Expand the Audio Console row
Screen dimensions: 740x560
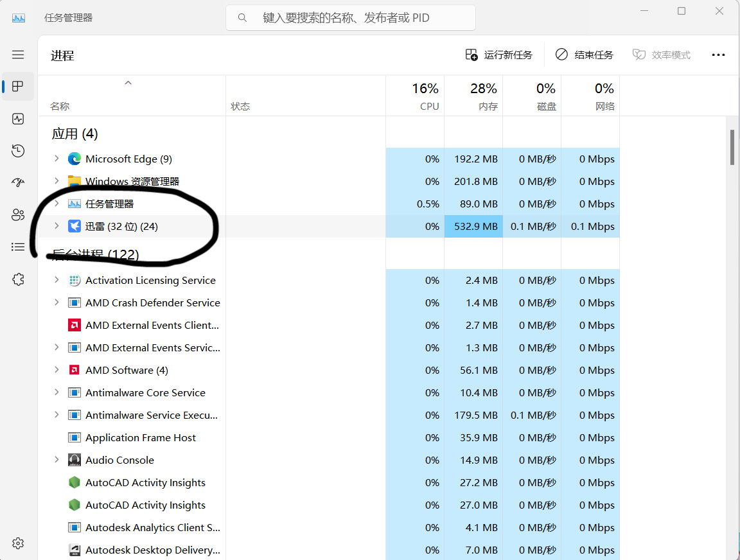(x=57, y=460)
